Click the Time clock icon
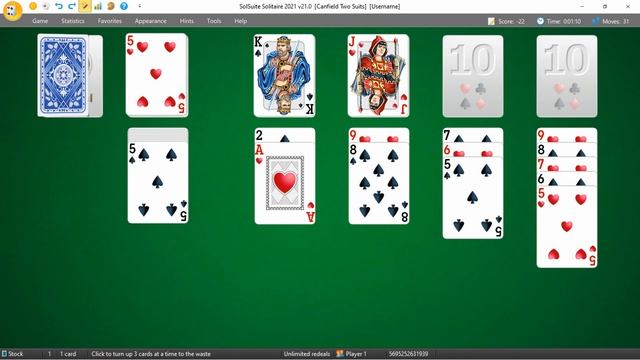Screen dimensions: 640x360 pyautogui.click(x=540, y=21)
